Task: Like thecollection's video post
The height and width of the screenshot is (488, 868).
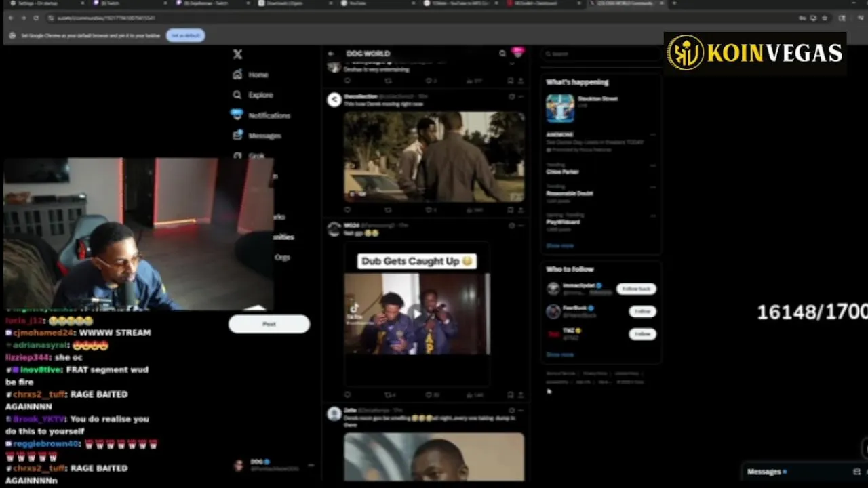Action: pyautogui.click(x=430, y=210)
